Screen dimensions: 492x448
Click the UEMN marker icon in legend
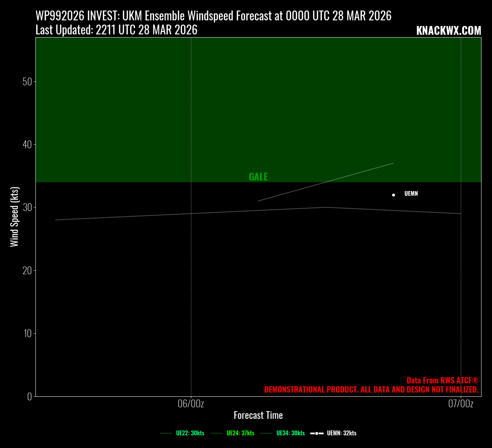(317, 434)
